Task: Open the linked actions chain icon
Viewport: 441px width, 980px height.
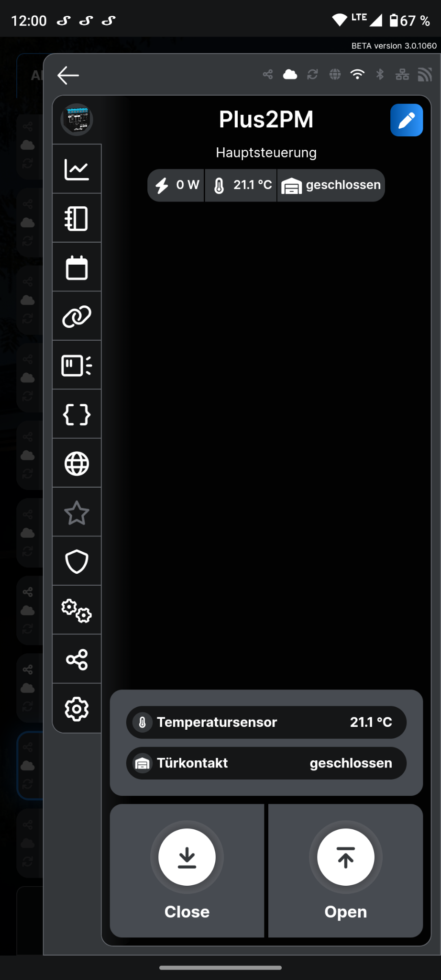Action: (x=77, y=316)
